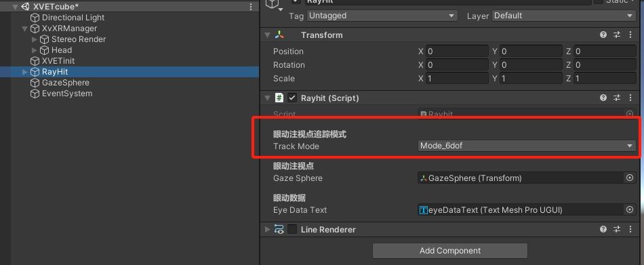Collapse the XVETcube scene foldout

[x=16, y=7]
